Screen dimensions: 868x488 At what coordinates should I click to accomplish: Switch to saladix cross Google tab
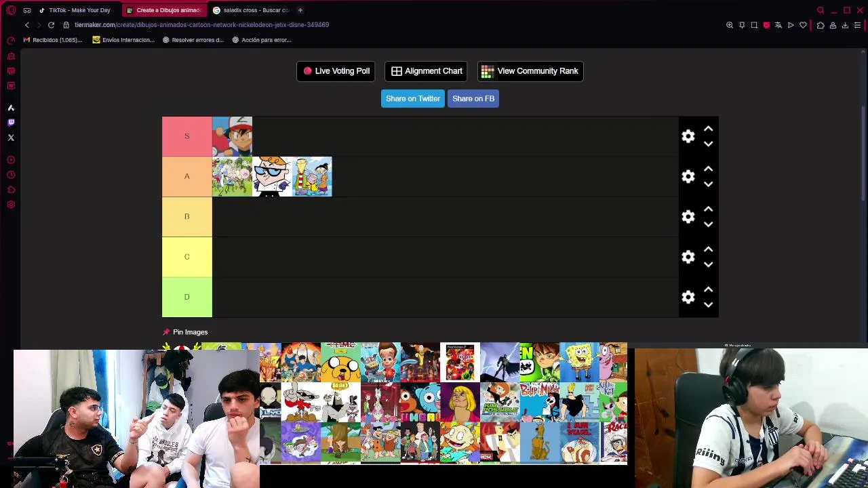pyautogui.click(x=251, y=10)
